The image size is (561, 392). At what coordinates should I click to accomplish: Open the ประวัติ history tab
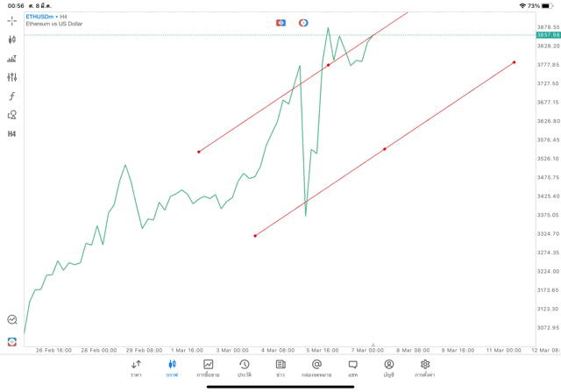coord(245,368)
